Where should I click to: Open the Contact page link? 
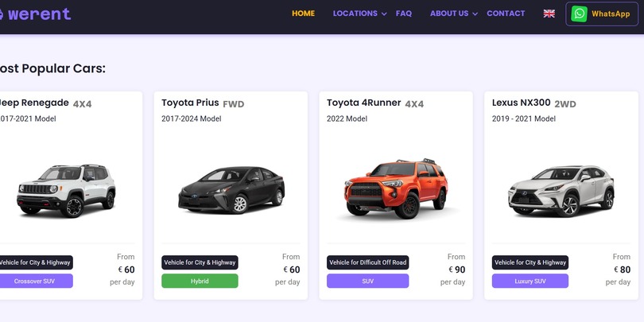pos(506,14)
